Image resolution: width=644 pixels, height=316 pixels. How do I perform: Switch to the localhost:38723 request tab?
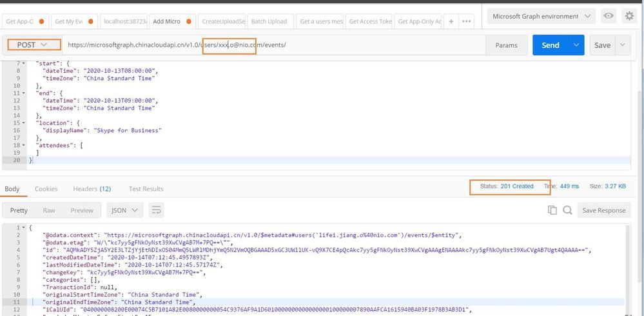(x=124, y=21)
